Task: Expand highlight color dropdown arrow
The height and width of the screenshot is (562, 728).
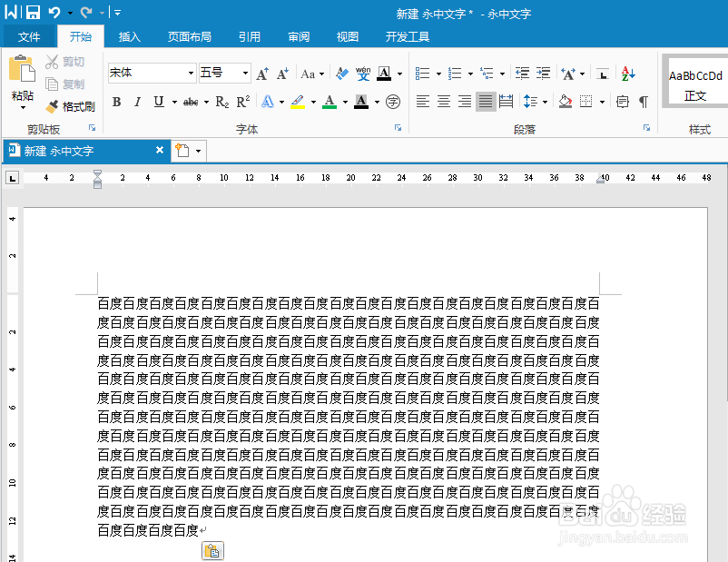Action: pyautogui.click(x=313, y=103)
